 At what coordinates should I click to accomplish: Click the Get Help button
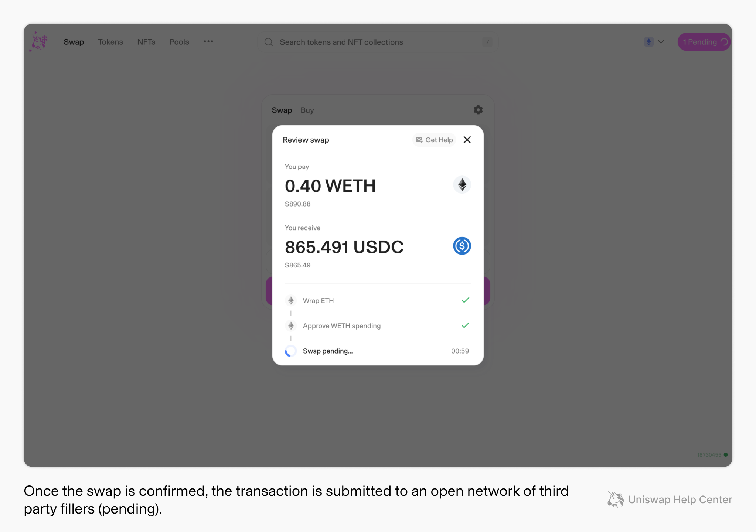click(x=434, y=140)
